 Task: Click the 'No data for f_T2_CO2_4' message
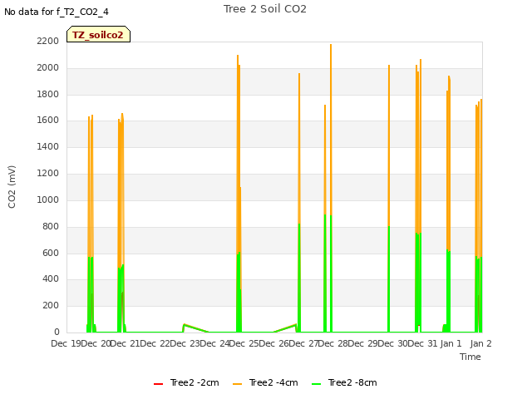point(57,12)
